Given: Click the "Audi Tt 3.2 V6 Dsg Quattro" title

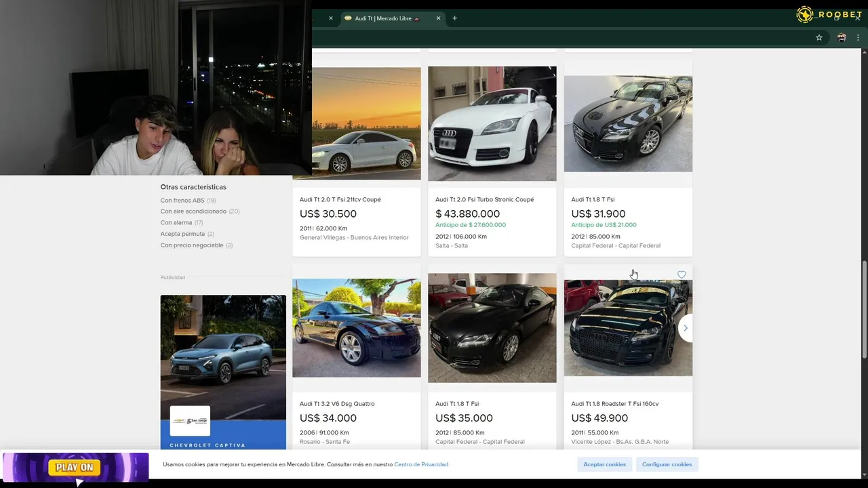Looking at the screenshot, I should [337, 404].
